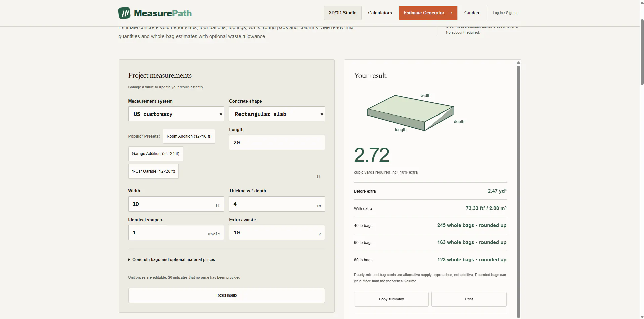The image size is (644, 319).
Task: Click the 2.72 cubic yards result value
Action: tap(372, 155)
